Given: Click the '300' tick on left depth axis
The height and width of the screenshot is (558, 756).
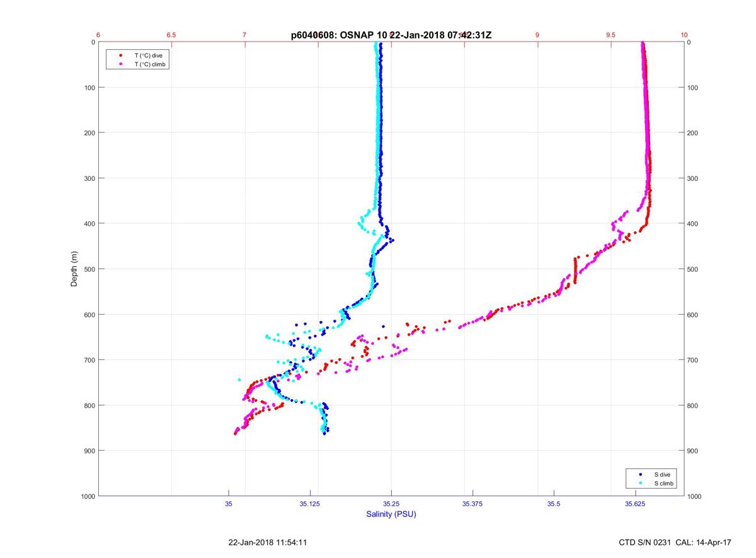Looking at the screenshot, I should (89, 178).
